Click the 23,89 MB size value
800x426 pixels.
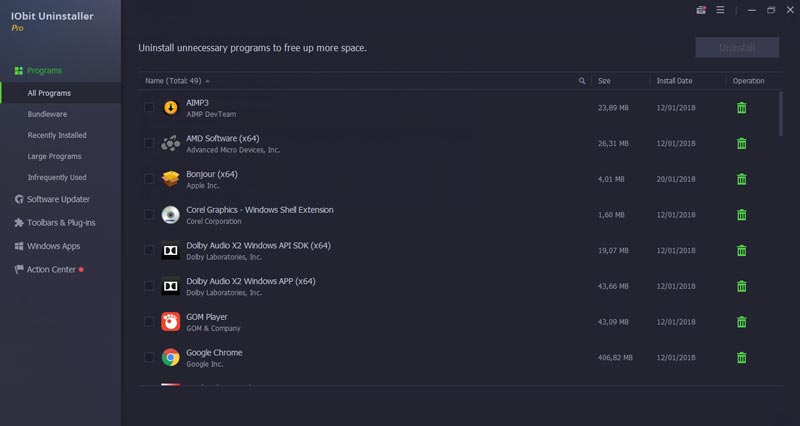pyautogui.click(x=613, y=108)
